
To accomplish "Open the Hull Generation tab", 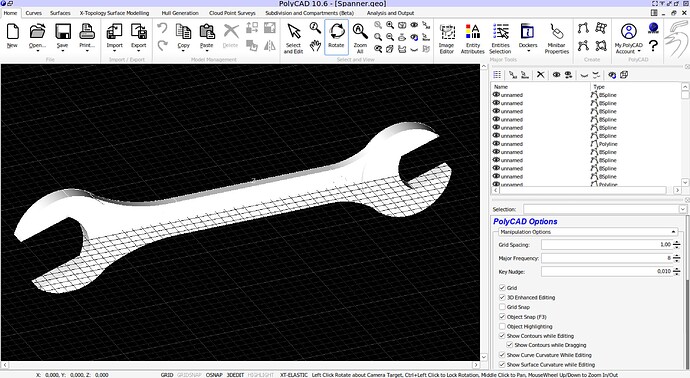I will tap(180, 13).
